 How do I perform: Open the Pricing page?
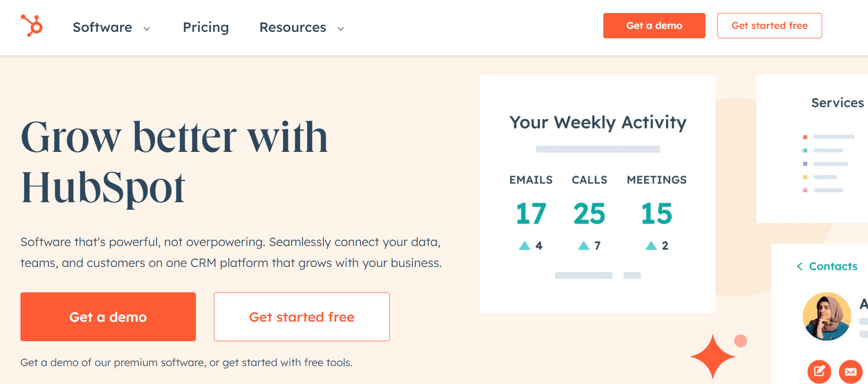click(206, 27)
